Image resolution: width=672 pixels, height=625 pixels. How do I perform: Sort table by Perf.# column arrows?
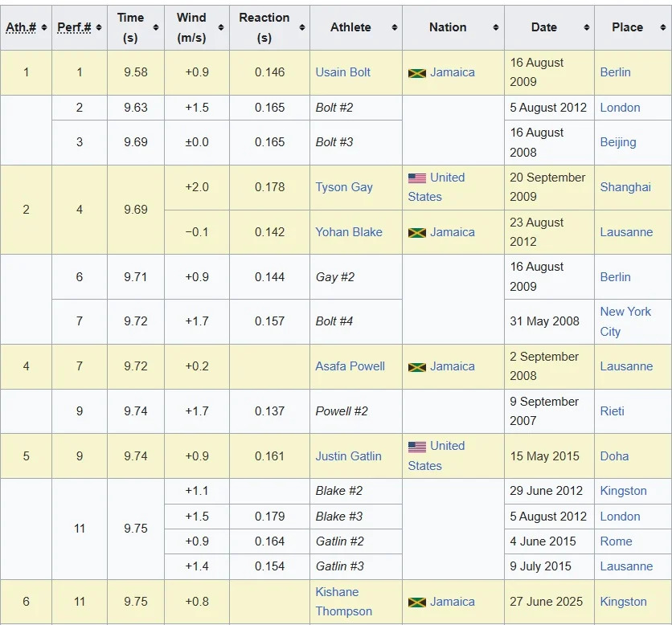point(99,27)
